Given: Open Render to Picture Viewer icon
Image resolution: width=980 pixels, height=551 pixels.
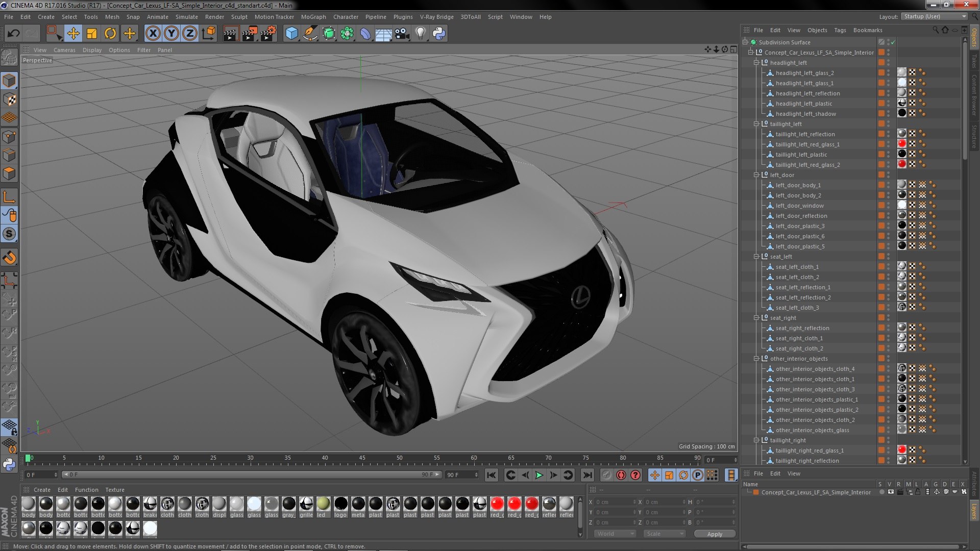Looking at the screenshot, I should coord(250,34).
